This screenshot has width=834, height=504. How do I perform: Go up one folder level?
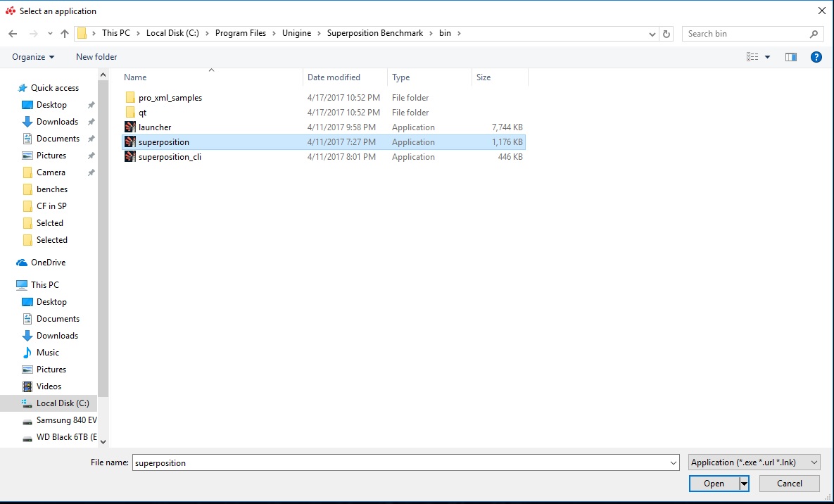click(x=65, y=34)
